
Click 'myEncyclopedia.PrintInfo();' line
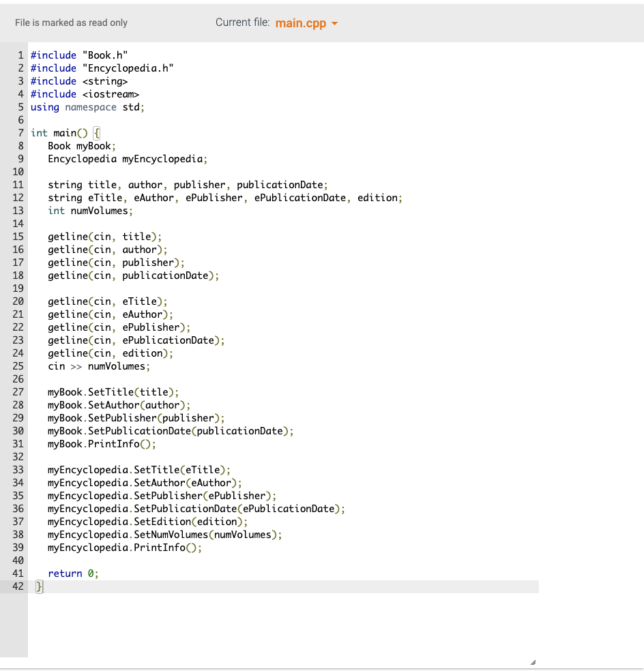coord(125,548)
